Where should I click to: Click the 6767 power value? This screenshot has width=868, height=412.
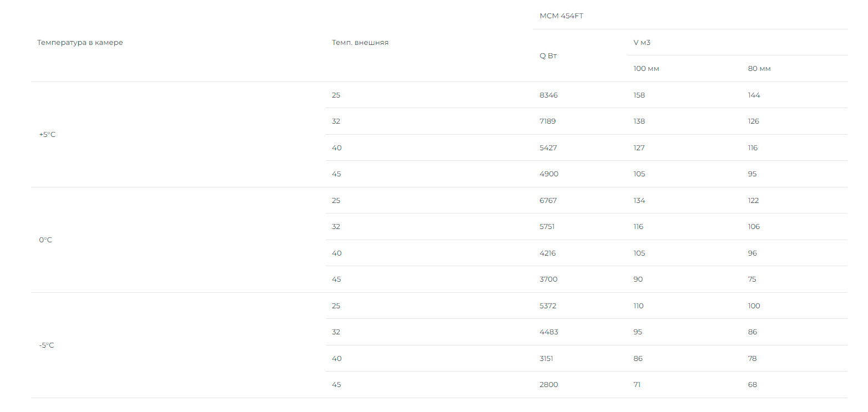(x=548, y=201)
